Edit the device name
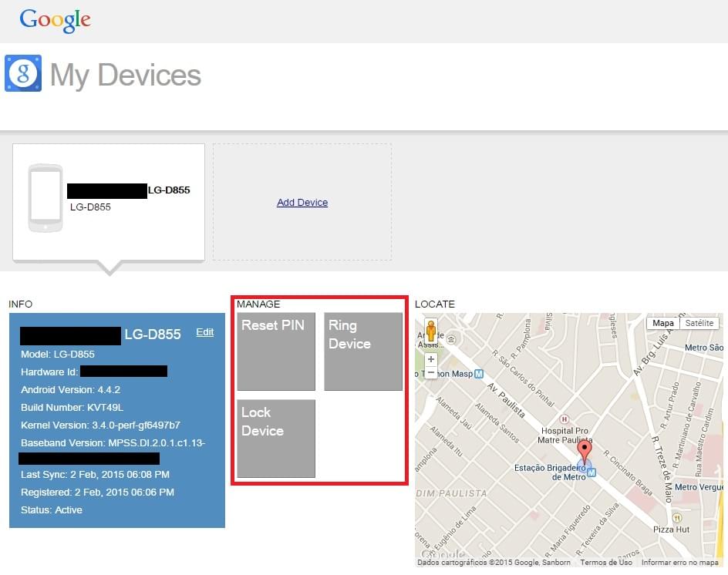This screenshot has width=728, height=575. point(205,332)
